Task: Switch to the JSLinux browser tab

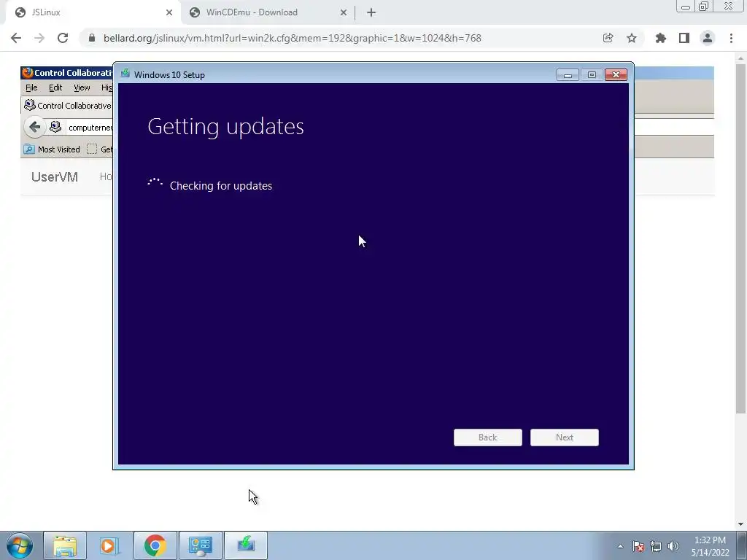Action: (x=93, y=12)
